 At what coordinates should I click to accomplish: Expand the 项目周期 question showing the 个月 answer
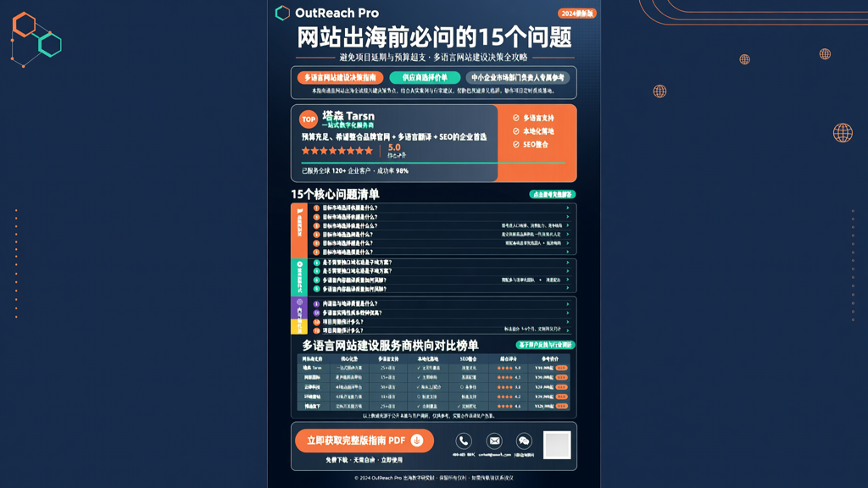tap(567, 330)
